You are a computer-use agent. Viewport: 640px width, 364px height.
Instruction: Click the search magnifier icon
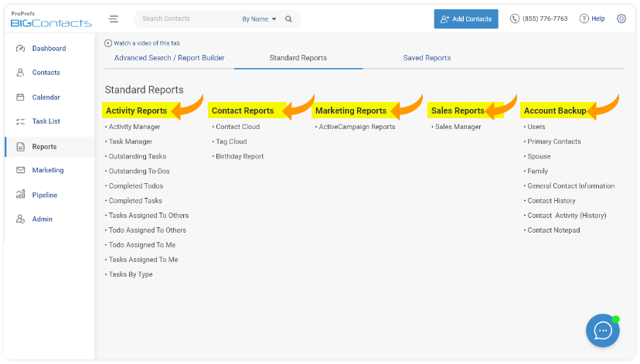(288, 19)
